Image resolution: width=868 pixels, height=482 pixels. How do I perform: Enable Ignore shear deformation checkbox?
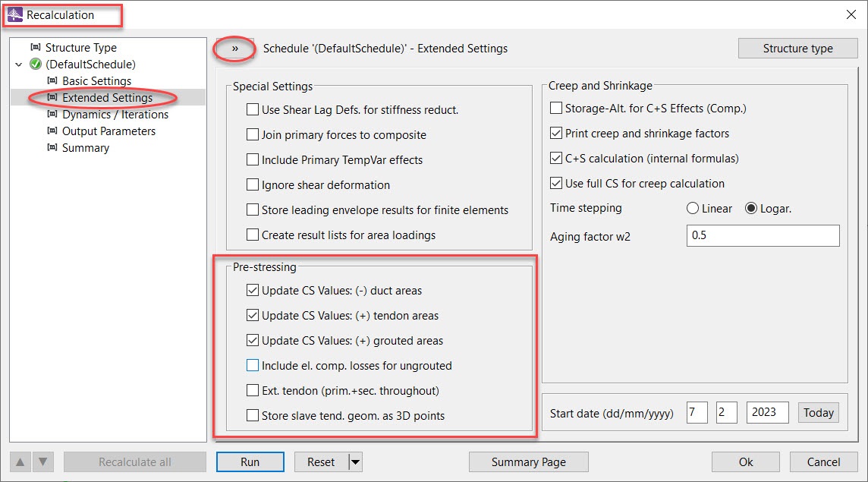pyautogui.click(x=253, y=184)
